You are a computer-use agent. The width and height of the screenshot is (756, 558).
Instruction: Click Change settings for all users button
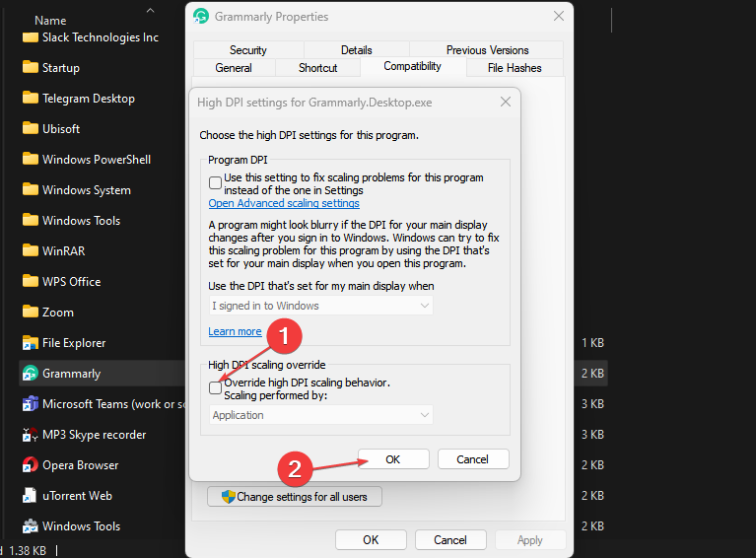[x=294, y=497]
